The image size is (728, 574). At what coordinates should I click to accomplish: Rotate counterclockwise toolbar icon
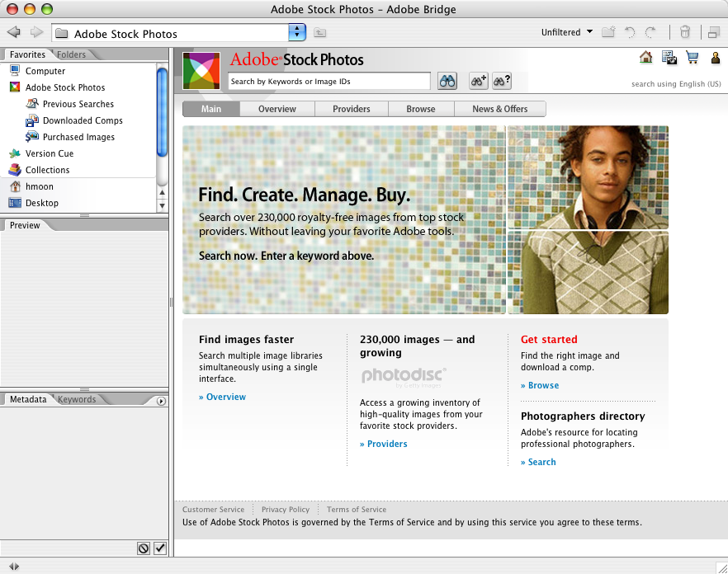click(630, 32)
